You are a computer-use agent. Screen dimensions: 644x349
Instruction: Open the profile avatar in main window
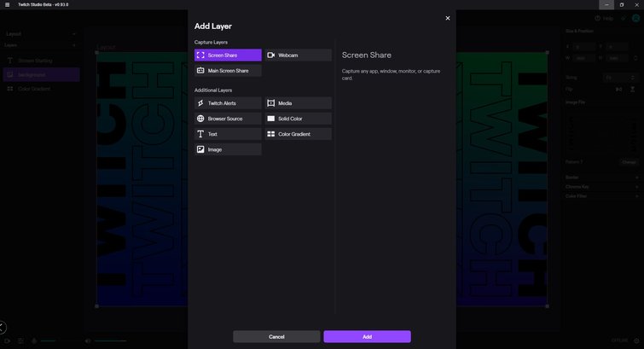636,19
